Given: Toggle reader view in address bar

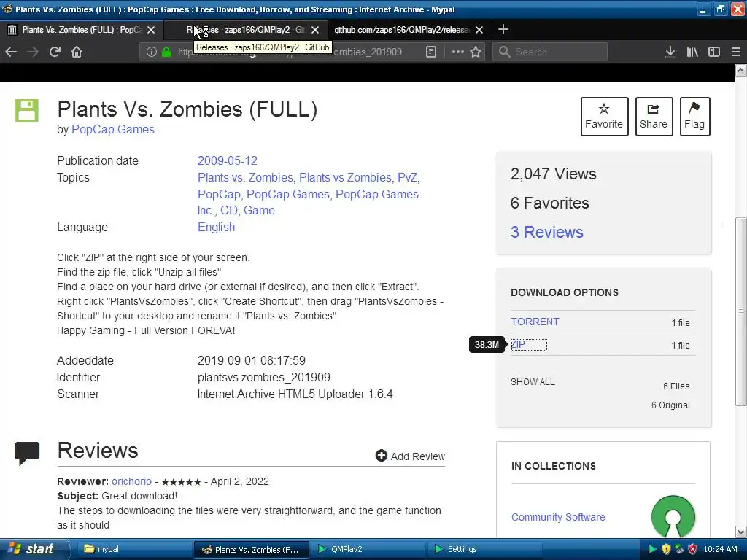Looking at the screenshot, I should [431, 52].
